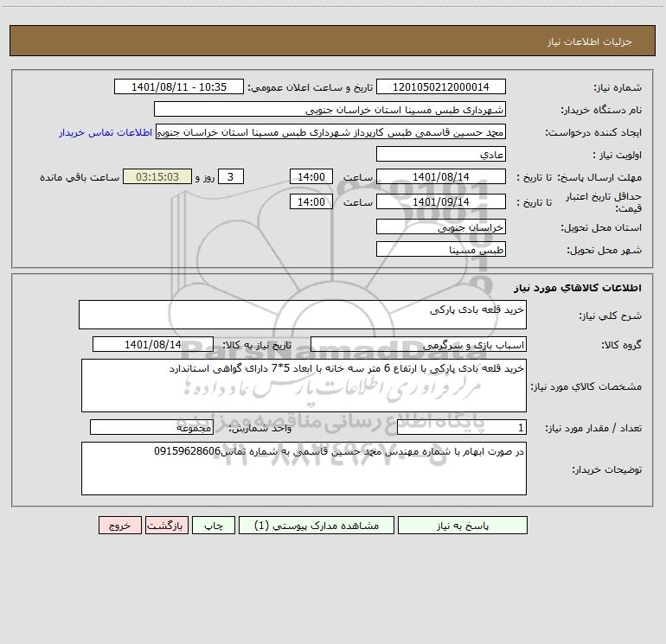
Task: Click the 'نام دستگاه خریدار:' label
Action: 601,111
